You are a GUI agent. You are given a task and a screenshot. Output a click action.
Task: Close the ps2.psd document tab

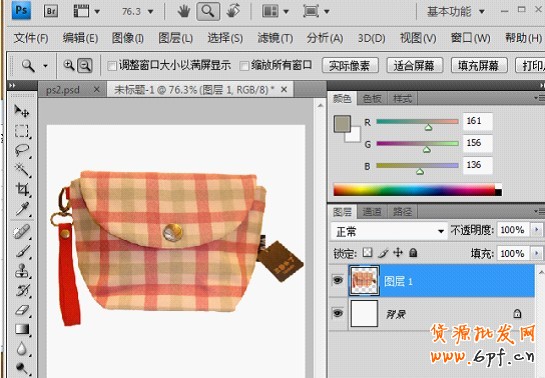pyautogui.click(x=97, y=90)
